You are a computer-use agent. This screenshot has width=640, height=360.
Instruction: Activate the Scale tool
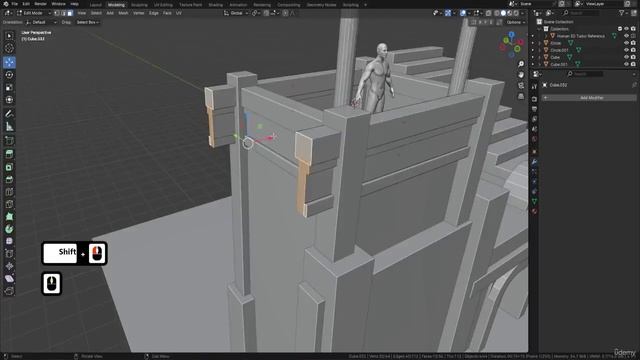[9, 87]
